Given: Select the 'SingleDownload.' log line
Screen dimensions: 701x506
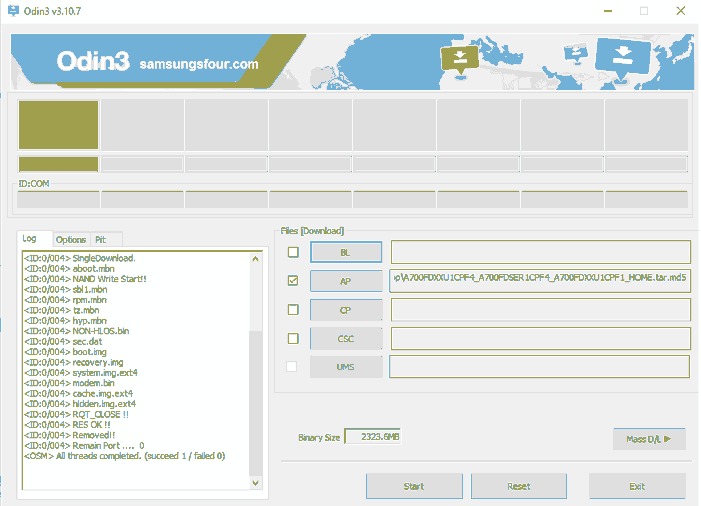Looking at the screenshot, I should 80,258.
